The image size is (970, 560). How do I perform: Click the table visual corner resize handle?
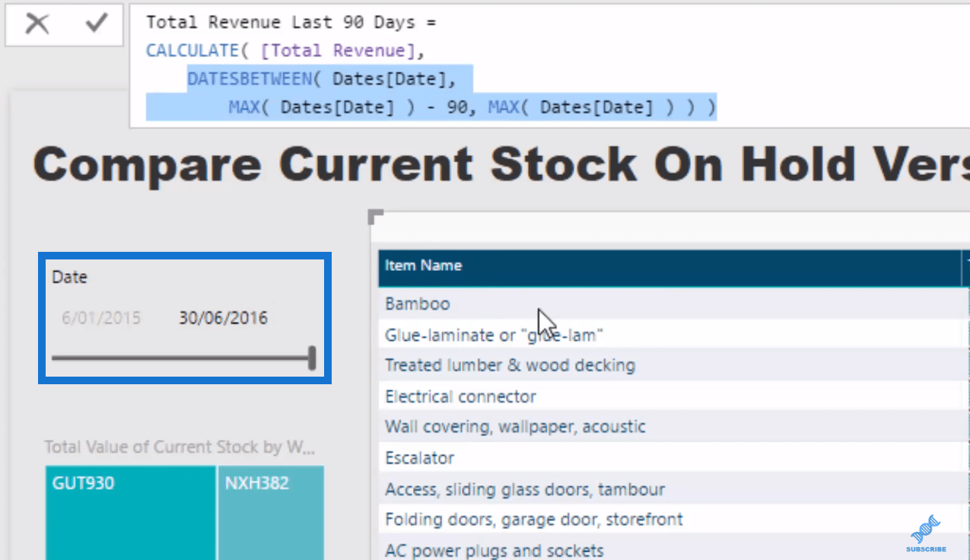point(375,217)
